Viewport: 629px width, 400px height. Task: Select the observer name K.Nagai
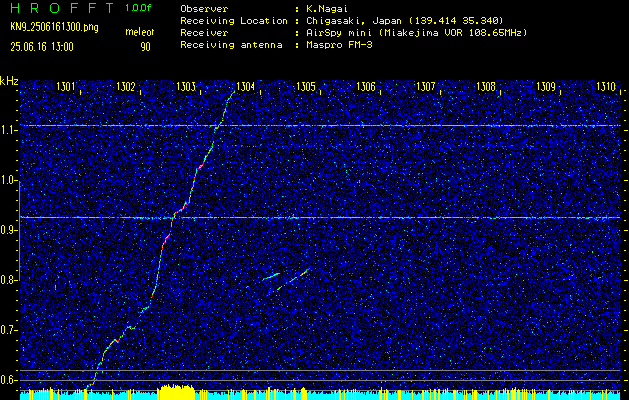pos(327,9)
